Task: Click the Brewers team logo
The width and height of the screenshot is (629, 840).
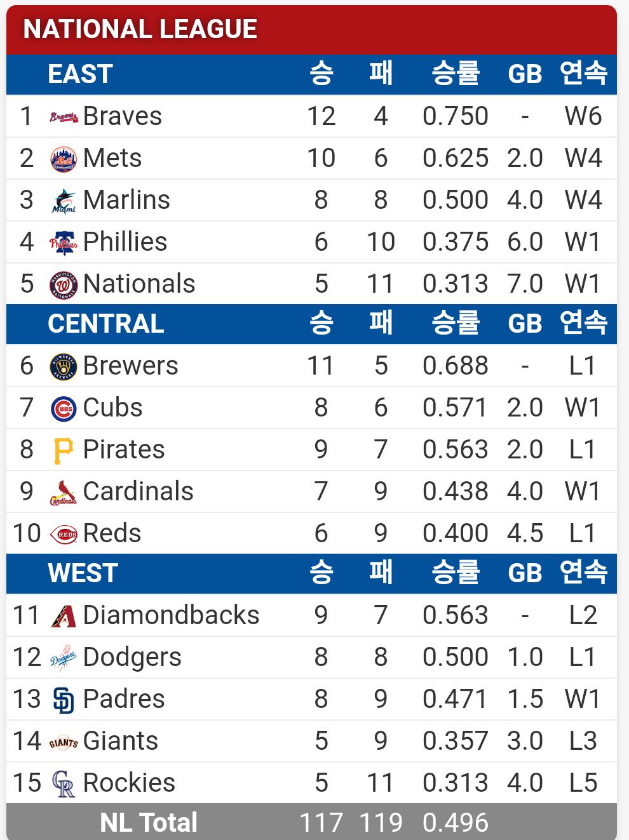Action: 64,366
